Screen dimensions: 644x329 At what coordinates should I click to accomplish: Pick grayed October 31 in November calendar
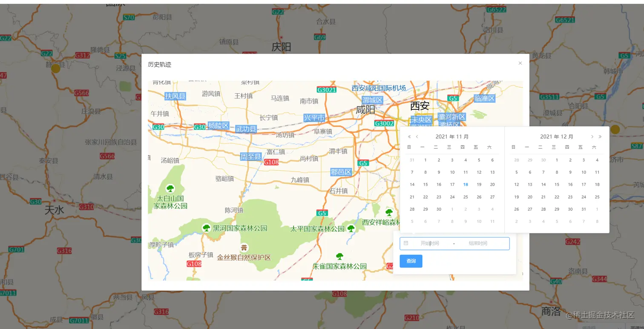click(412, 160)
